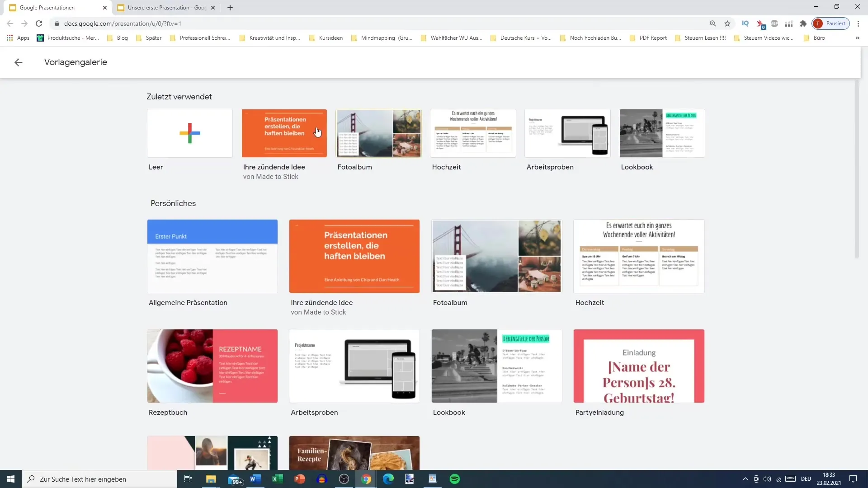Open PowerPoint from the taskbar
The width and height of the screenshot is (868, 488).
point(300,479)
